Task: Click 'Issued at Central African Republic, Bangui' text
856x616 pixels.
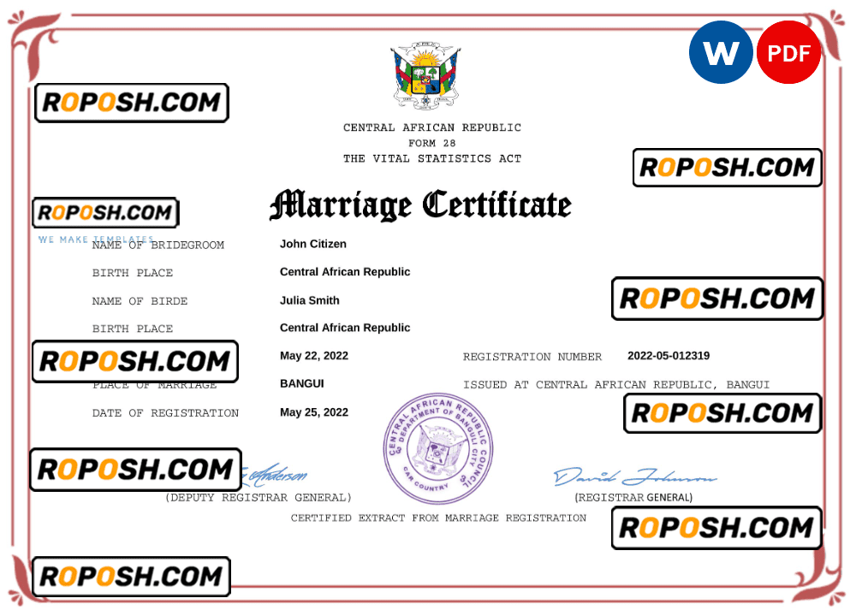Action: pyautogui.click(x=616, y=385)
